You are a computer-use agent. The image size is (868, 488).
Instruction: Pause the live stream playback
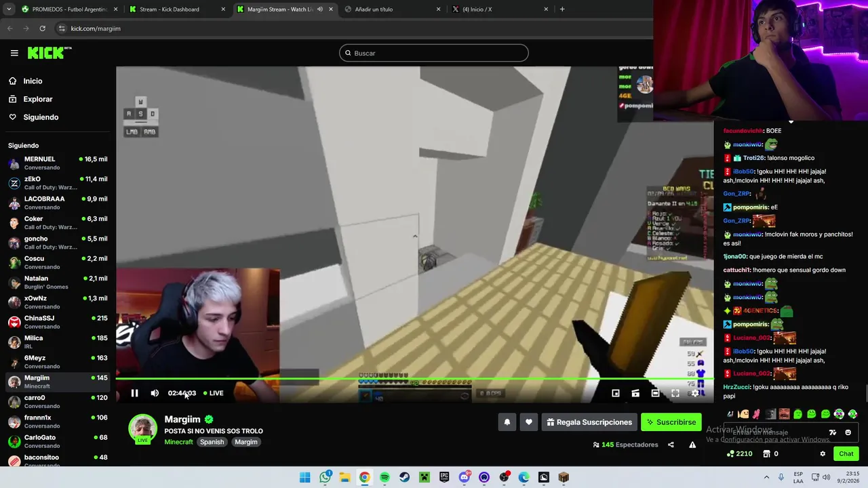(x=134, y=393)
